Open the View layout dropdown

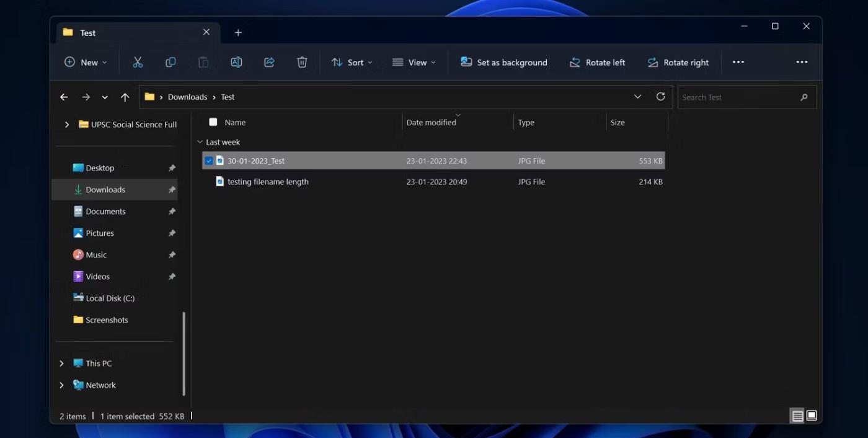point(414,62)
